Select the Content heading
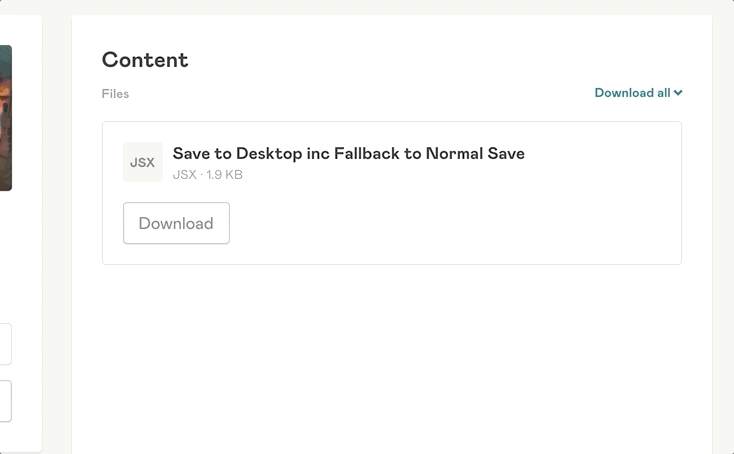 145,59
